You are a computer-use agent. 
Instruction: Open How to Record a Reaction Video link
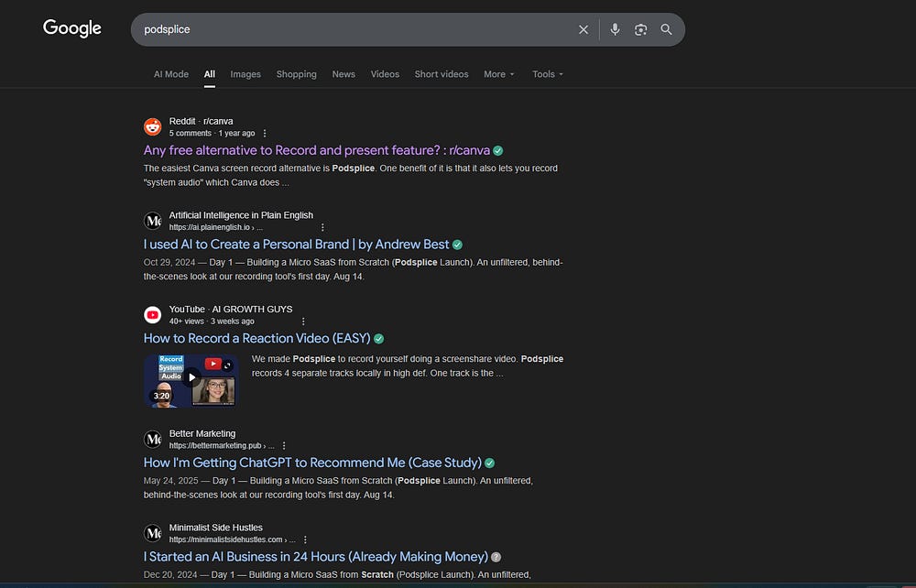pyautogui.click(x=257, y=338)
